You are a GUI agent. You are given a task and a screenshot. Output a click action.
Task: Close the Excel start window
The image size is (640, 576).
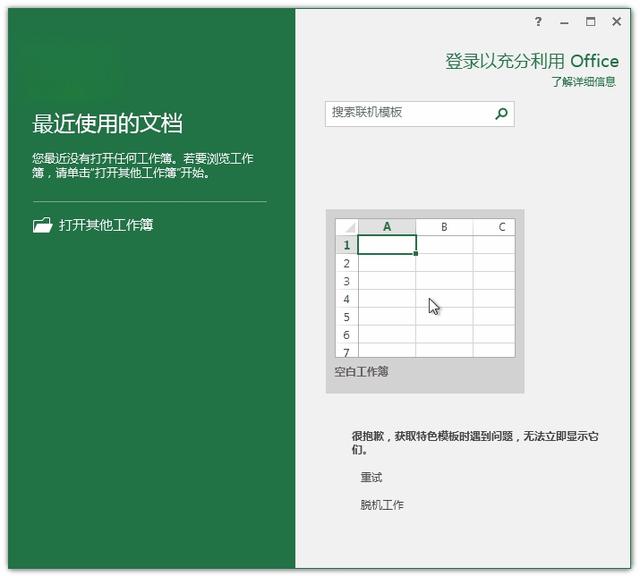coord(617,22)
